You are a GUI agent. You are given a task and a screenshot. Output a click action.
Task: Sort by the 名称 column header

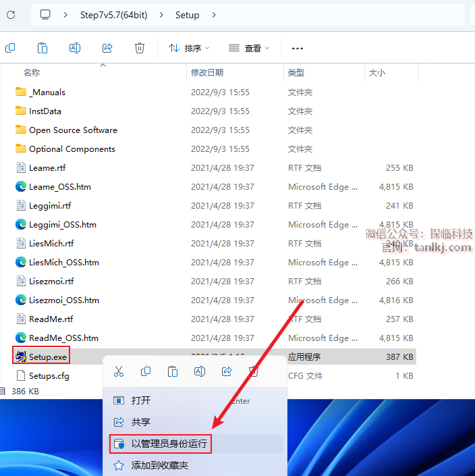tap(32, 72)
